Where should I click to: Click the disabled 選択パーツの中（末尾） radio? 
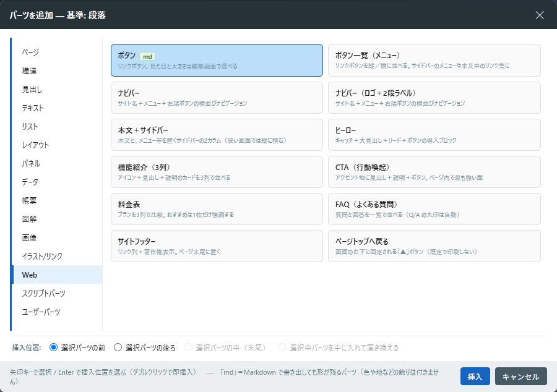click(188, 347)
